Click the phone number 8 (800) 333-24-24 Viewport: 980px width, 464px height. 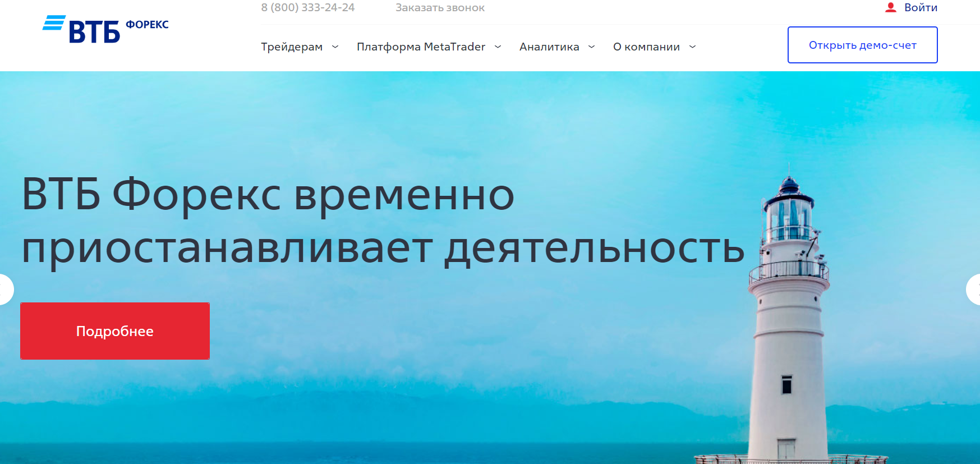tap(307, 8)
